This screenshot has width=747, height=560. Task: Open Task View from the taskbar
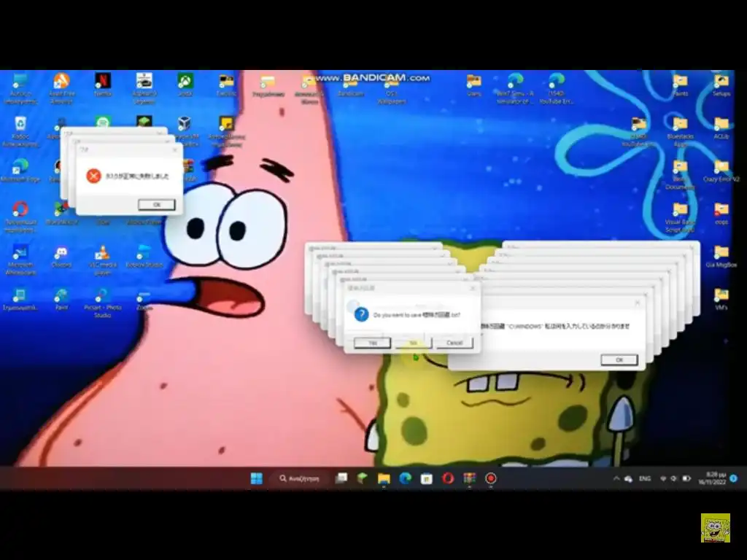(x=341, y=478)
